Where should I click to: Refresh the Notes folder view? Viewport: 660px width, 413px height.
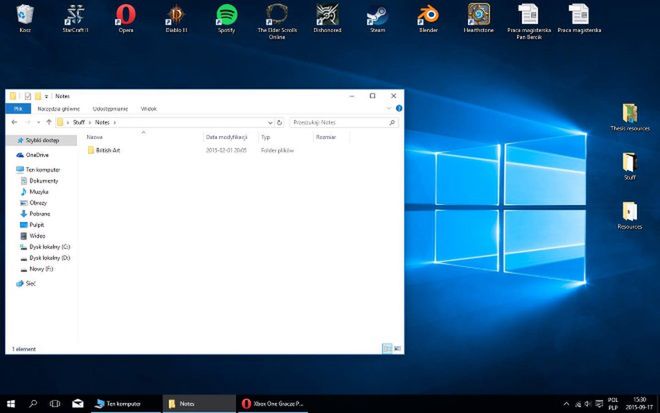point(279,123)
